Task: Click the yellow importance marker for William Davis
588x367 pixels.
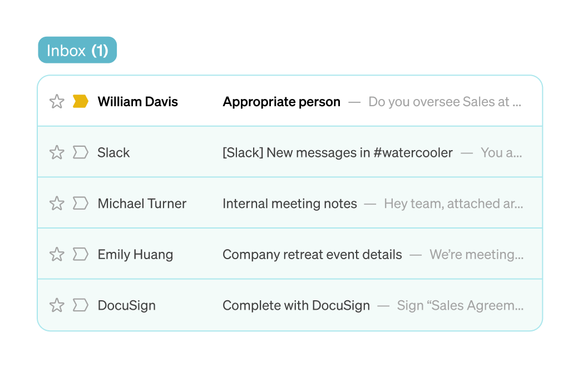Action: click(x=81, y=102)
